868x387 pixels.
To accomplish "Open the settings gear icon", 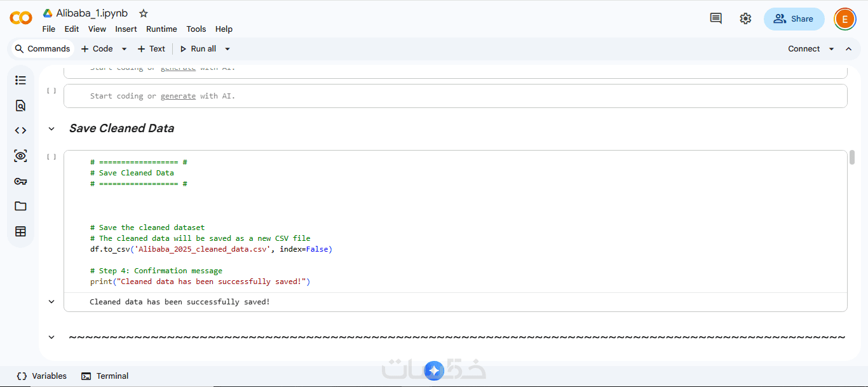I will 745,18.
